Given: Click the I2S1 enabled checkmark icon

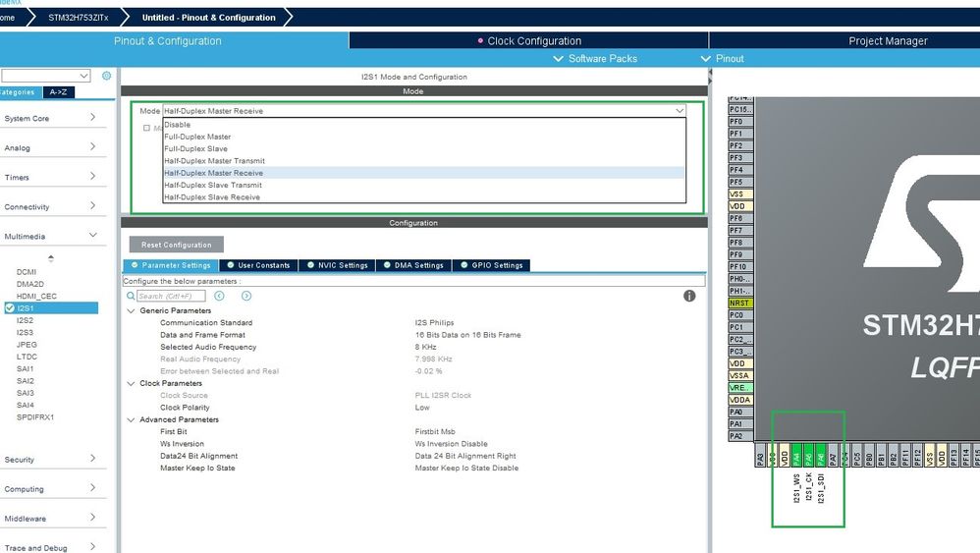Looking at the screenshot, I should click(x=10, y=308).
